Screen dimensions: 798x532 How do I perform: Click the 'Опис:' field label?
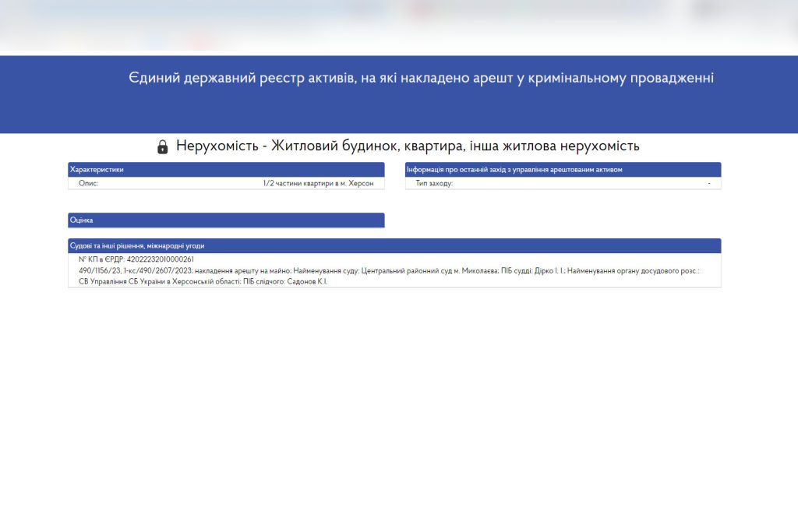(88, 184)
